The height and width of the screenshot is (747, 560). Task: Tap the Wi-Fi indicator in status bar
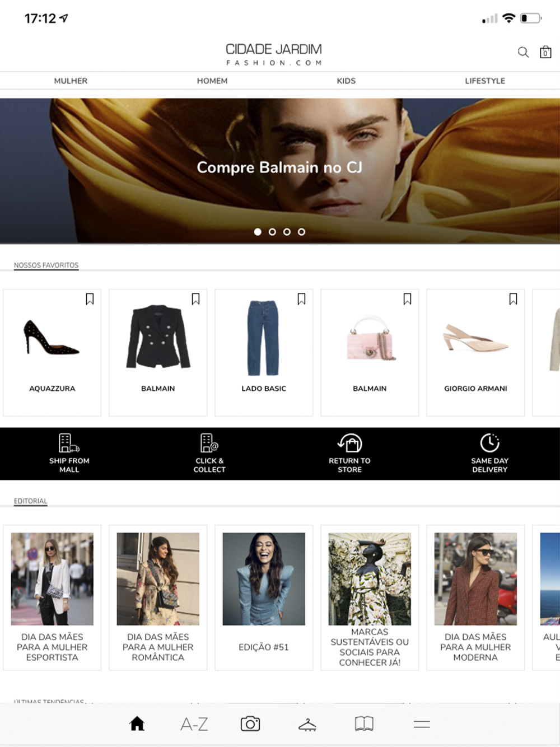pos(508,18)
